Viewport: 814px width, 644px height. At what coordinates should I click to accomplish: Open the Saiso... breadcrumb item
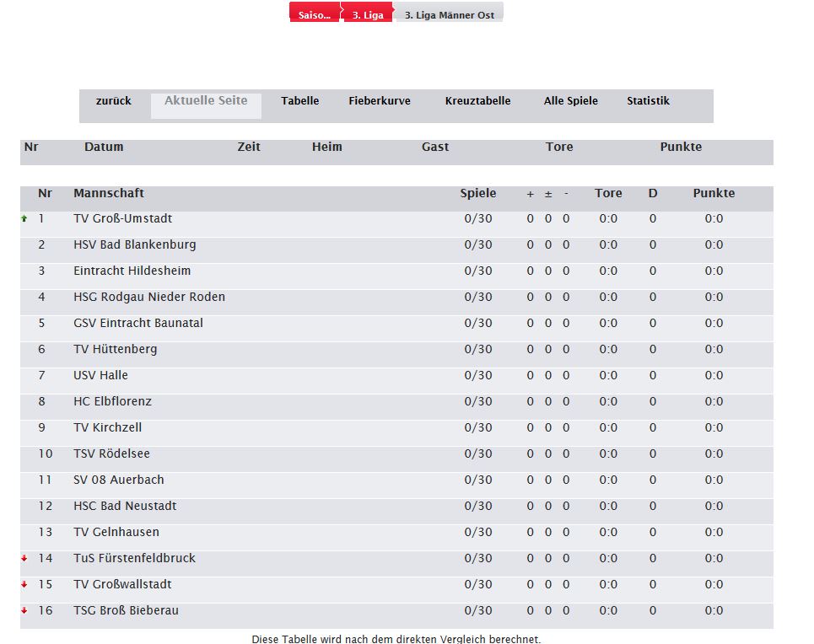(x=315, y=15)
